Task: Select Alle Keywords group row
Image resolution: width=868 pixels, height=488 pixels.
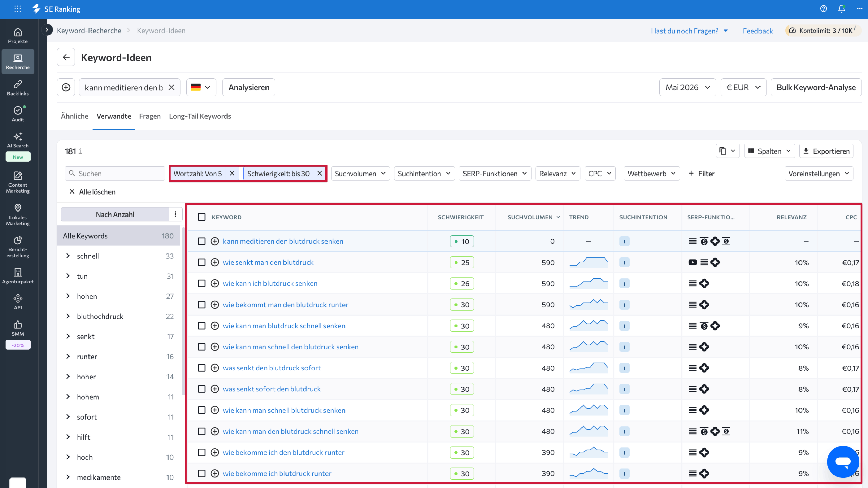Action: pos(118,236)
